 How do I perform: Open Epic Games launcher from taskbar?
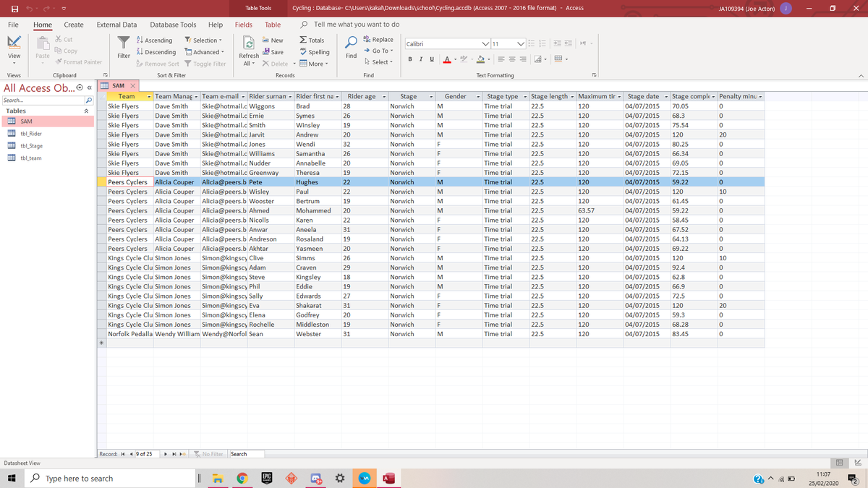click(x=267, y=479)
